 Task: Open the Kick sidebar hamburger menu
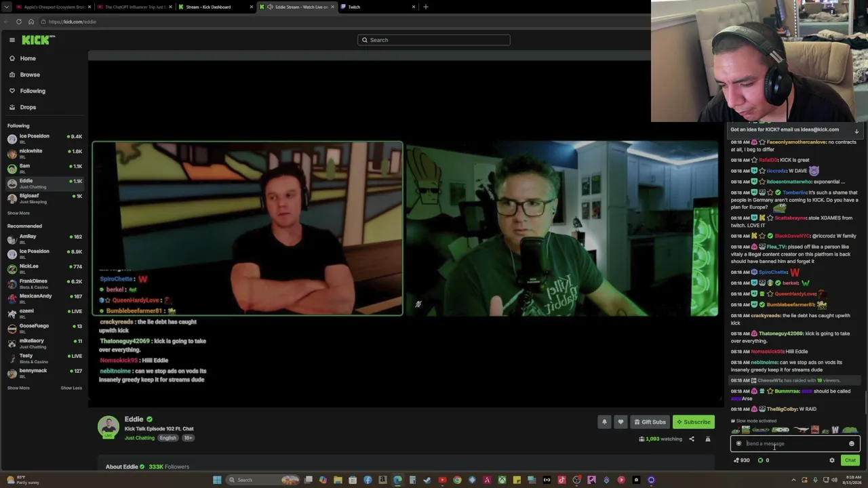tap(12, 40)
